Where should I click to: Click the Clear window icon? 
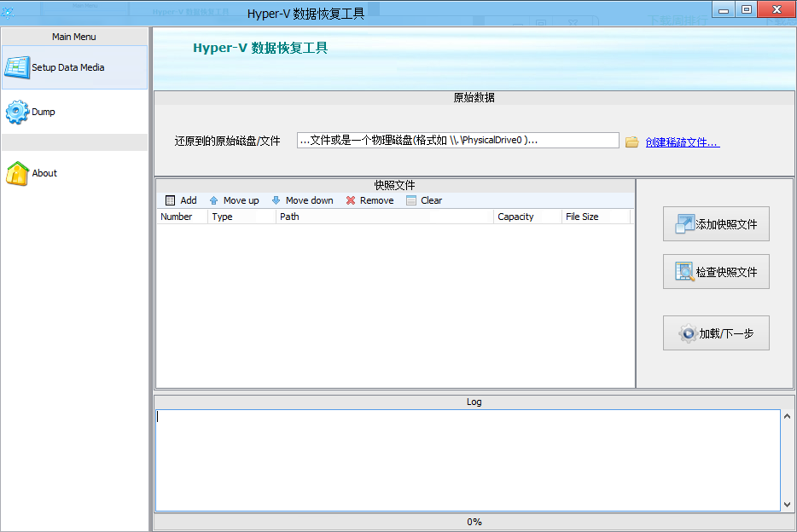(411, 200)
